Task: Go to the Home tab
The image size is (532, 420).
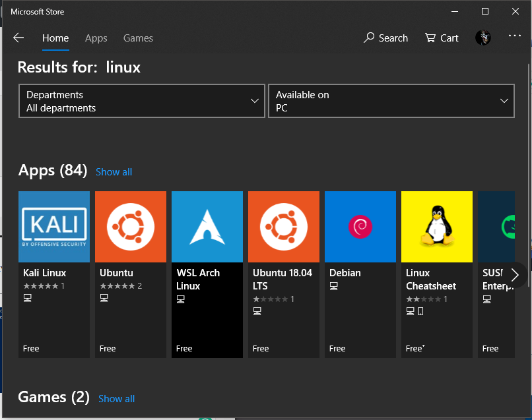Action: [x=55, y=38]
